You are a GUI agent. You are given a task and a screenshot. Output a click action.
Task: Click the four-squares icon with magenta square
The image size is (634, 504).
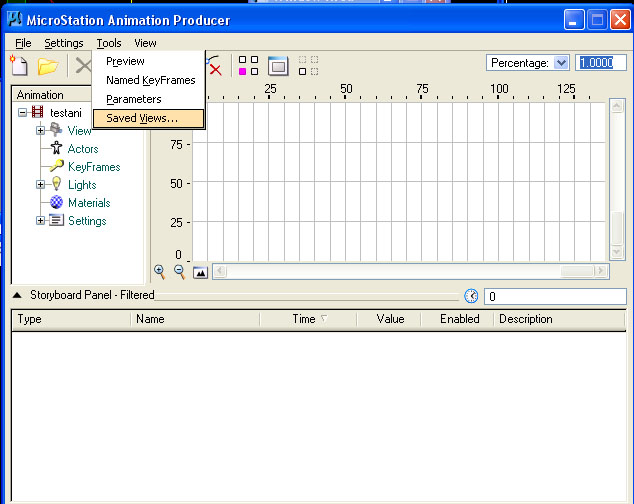click(x=248, y=66)
